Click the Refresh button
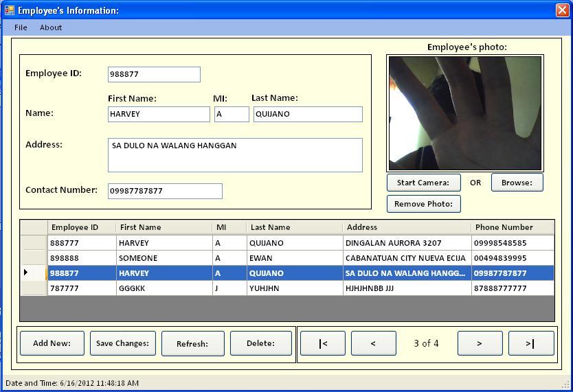This screenshot has width=573, height=392. [x=192, y=343]
